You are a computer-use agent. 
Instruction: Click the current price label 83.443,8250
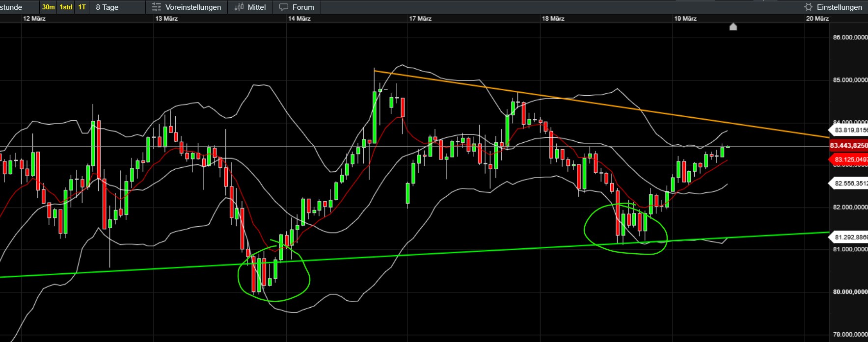(x=848, y=146)
